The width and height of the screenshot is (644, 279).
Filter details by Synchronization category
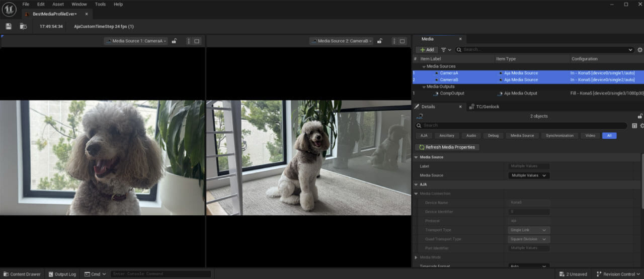point(559,136)
